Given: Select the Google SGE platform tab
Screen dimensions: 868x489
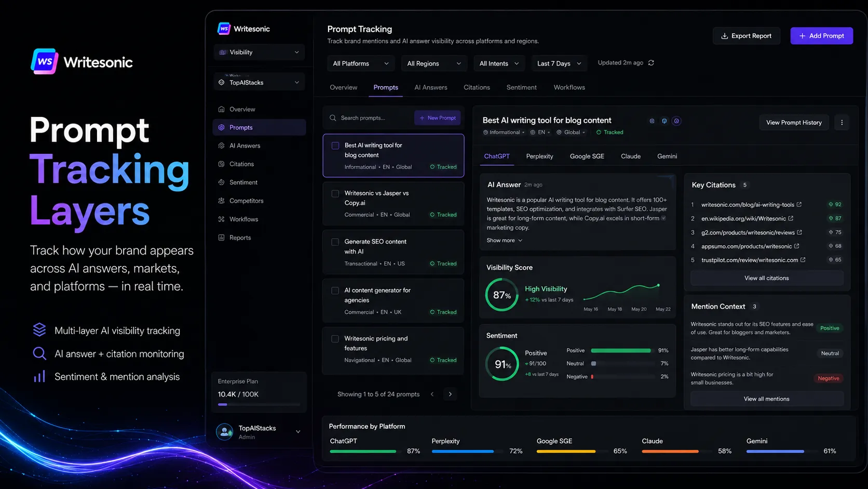Looking at the screenshot, I should pos(587,156).
